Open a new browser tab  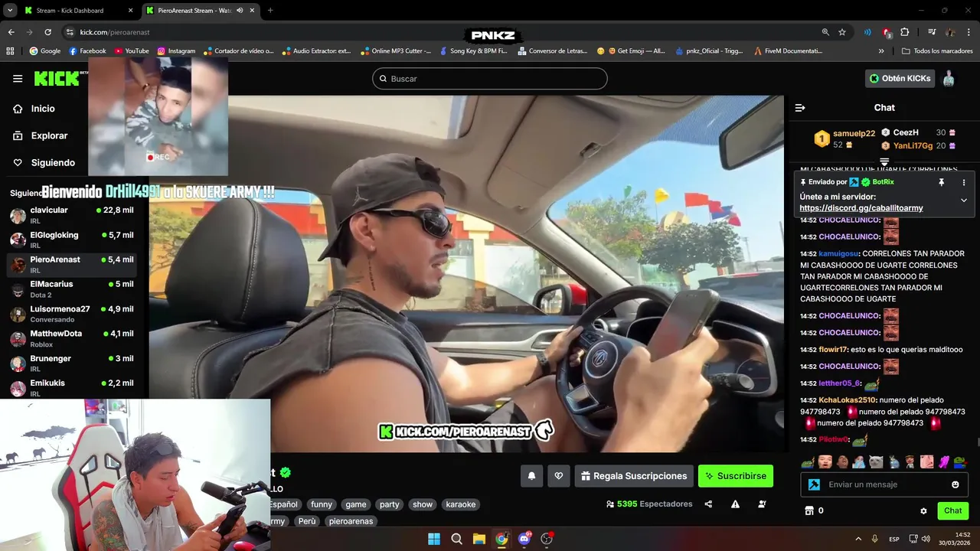(270, 11)
